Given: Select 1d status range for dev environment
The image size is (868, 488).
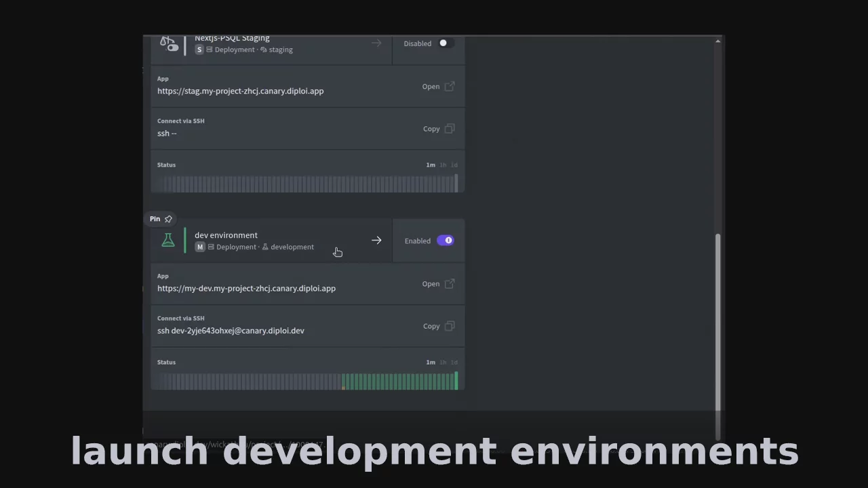Looking at the screenshot, I should pyautogui.click(x=454, y=363).
